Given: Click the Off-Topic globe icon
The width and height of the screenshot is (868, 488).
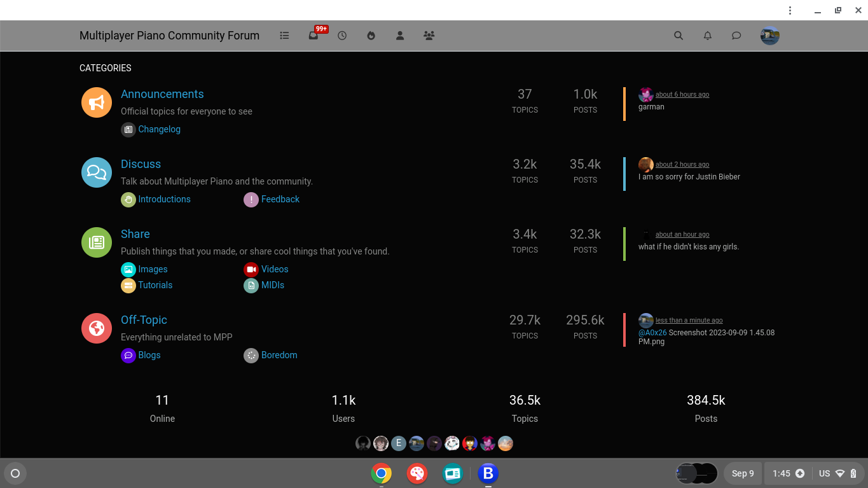Looking at the screenshot, I should [97, 328].
